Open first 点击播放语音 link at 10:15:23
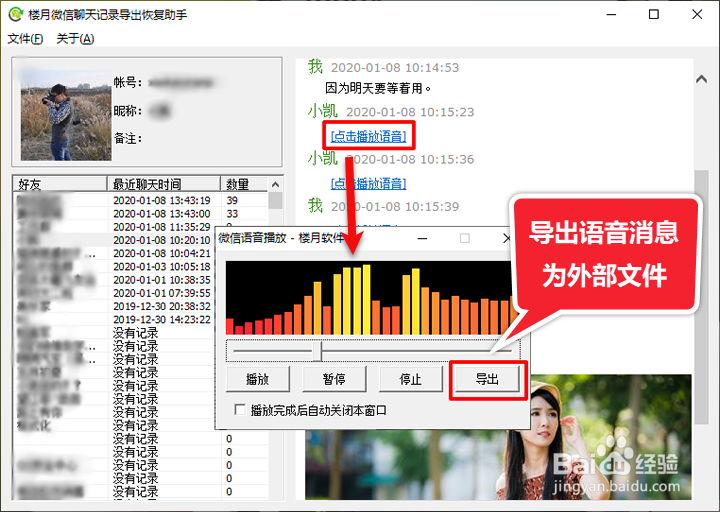Viewport: 720px width, 512px height. [369, 136]
